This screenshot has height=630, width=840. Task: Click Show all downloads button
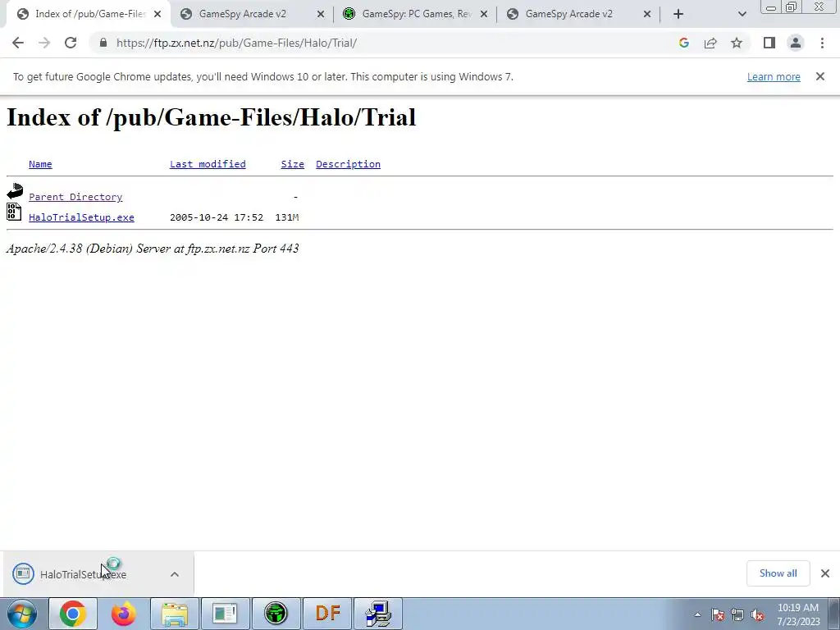[778, 573]
